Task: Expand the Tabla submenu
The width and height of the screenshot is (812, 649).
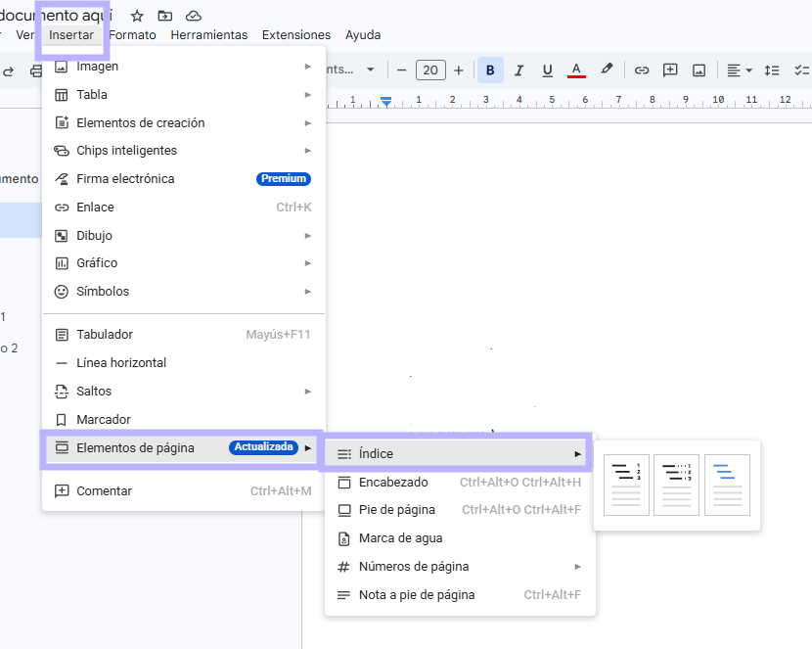Action: pyautogui.click(x=183, y=95)
